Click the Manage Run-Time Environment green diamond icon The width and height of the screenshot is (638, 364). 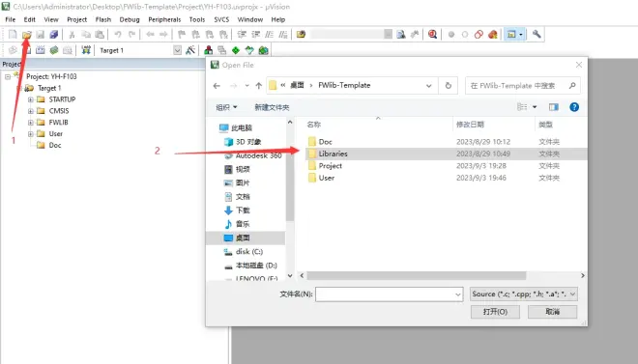click(236, 50)
